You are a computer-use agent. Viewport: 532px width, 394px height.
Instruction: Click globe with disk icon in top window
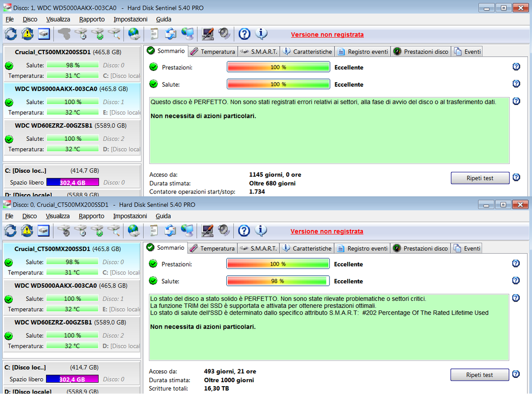tap(135, 34)
